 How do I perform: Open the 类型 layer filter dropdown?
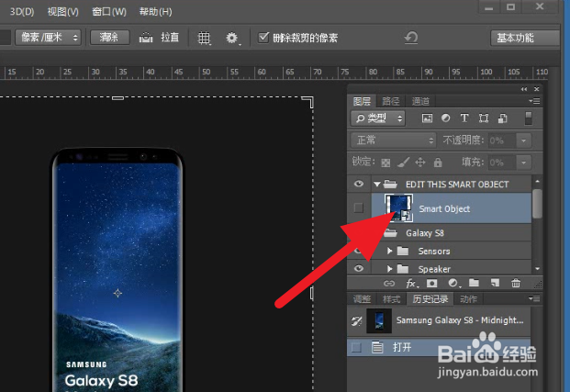click(x=378, y=118)
